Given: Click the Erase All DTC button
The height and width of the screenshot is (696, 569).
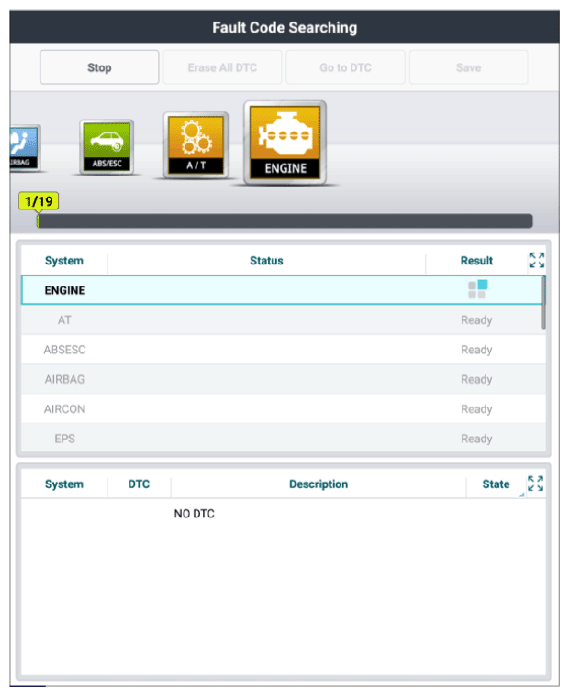Looking at the screenshot, I should click(222, 67).
